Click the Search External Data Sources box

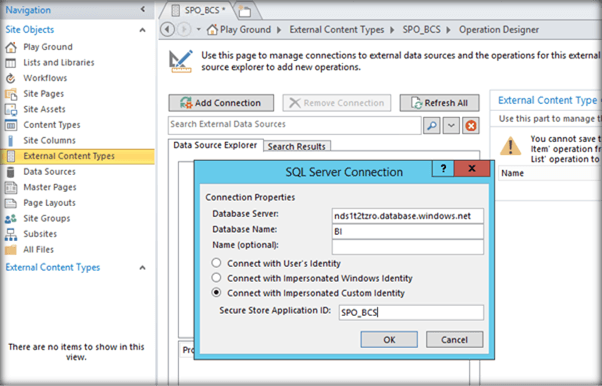[294, 125]
